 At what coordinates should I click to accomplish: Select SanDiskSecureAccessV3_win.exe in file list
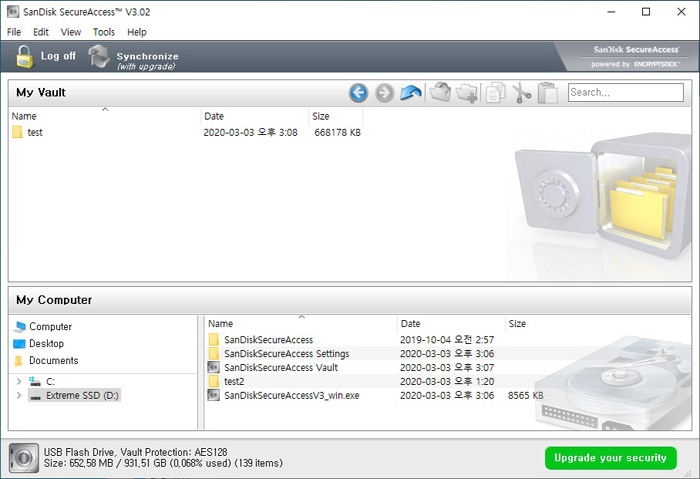pos(291,396)
